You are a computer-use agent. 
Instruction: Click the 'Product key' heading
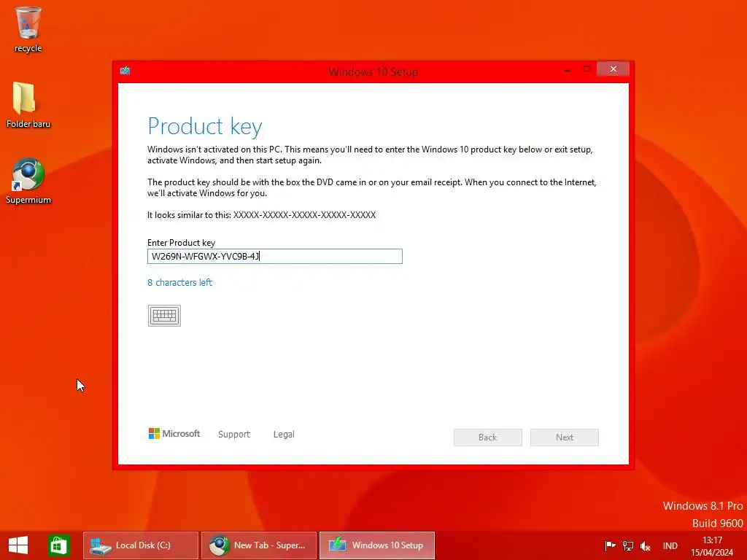(x=205, y=126)
